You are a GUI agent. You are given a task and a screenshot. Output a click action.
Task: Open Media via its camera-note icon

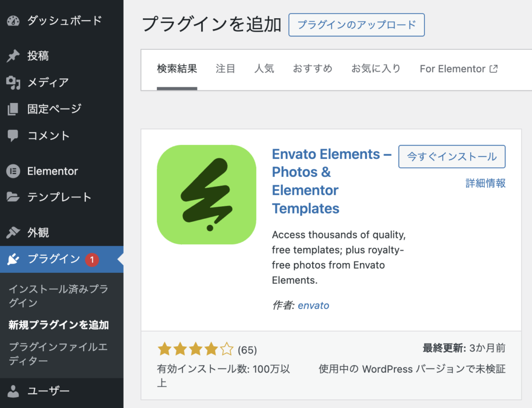click(x=13, y=83)
